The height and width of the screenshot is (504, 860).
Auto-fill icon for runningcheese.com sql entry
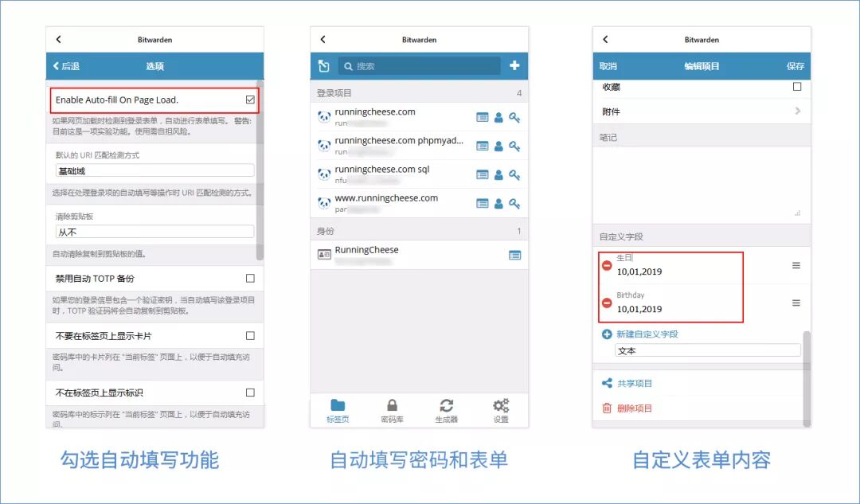pyautogui.click(x=482, y=174)
